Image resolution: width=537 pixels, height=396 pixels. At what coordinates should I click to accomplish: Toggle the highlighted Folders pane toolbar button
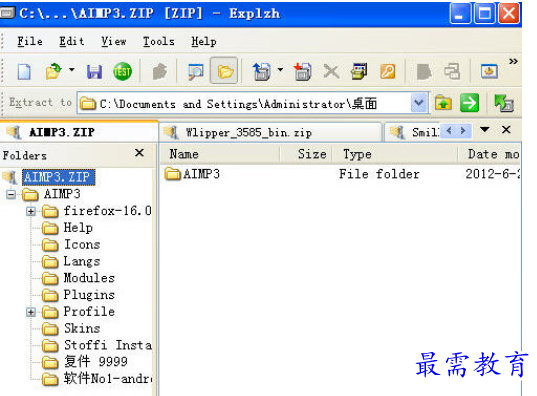tap(224, 71)
